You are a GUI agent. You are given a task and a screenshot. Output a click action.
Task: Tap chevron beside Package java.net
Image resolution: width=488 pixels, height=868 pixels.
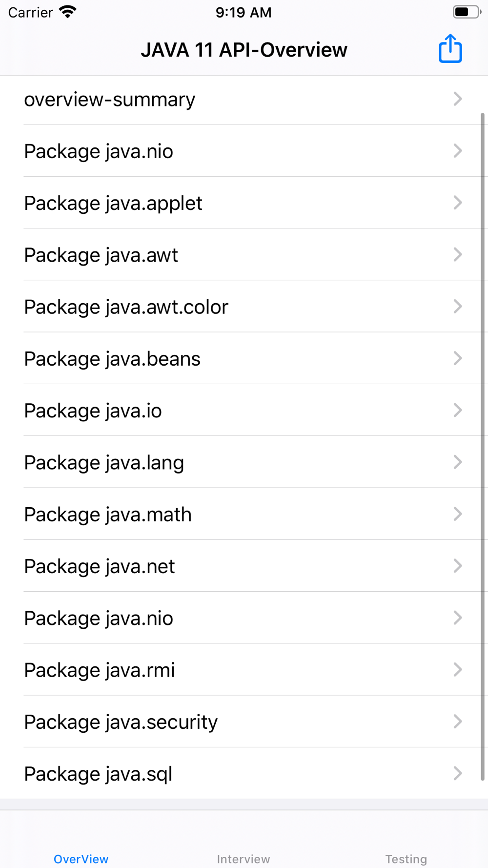457,566
